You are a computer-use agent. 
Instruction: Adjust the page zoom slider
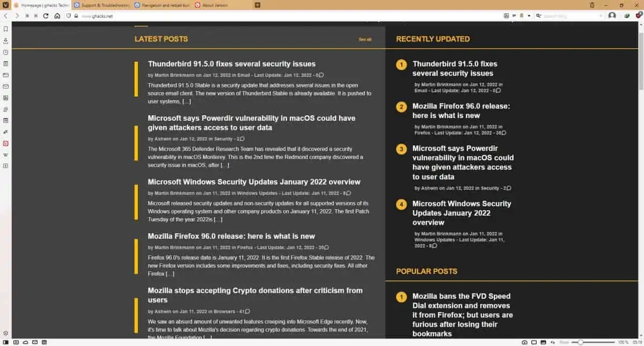pyautogui.click(x=592, y=342)
